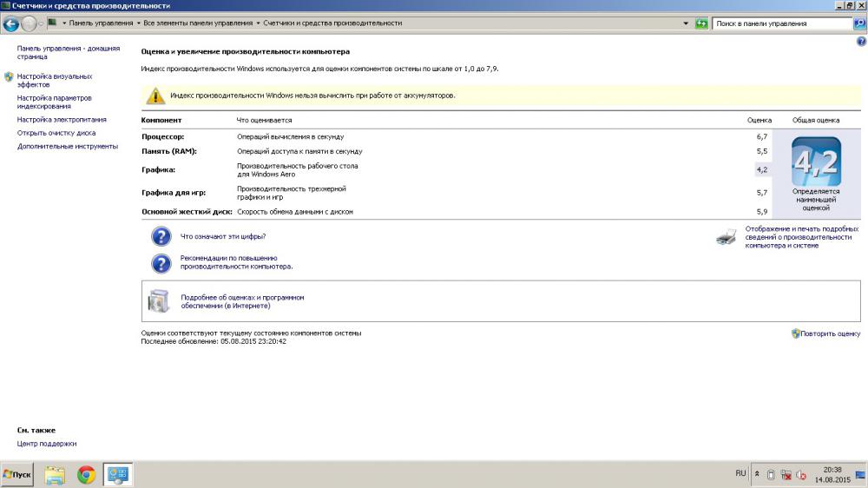The width and height of the screenshot is (868, 488).
Task: Click the shield icon beside 'Настройка визуальных эффектов'
Action: point(9,77)
